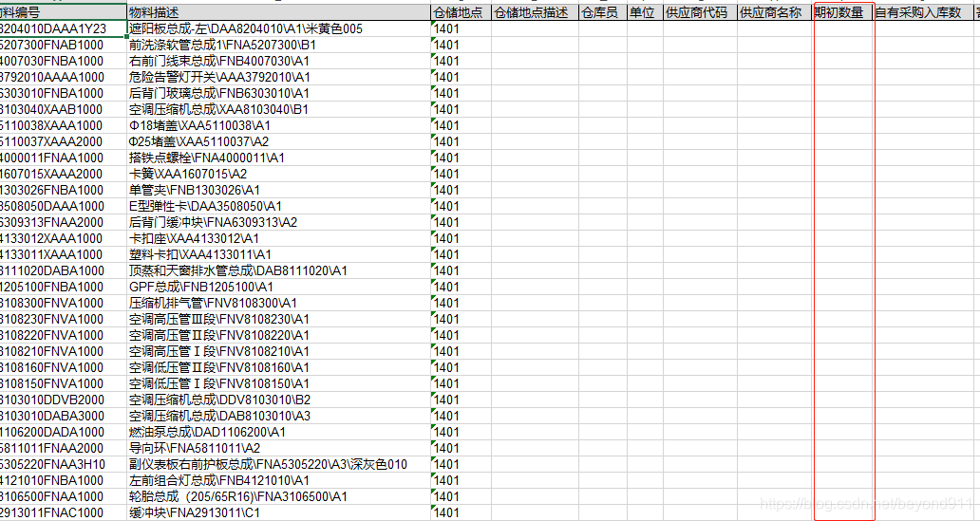Select the 1401 cell in the 单管夹 row
The width and height of the screenshot is (980, 521).
click(x=462, y=190)
